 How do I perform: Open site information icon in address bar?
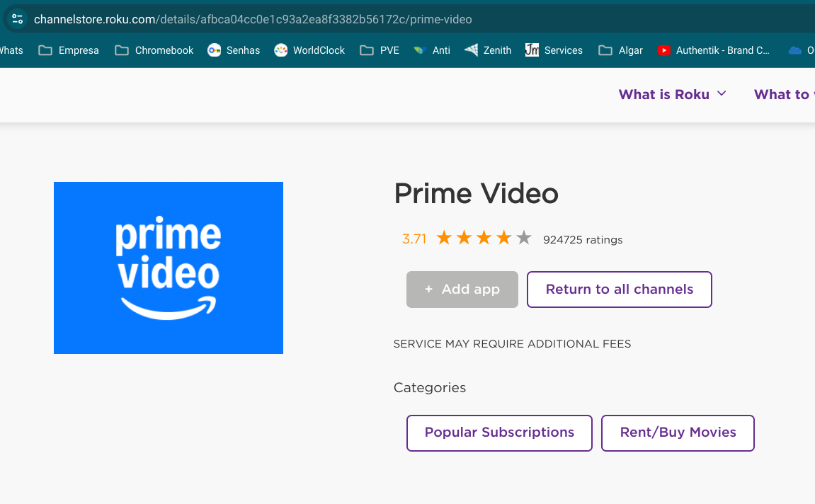coord(17,19)
